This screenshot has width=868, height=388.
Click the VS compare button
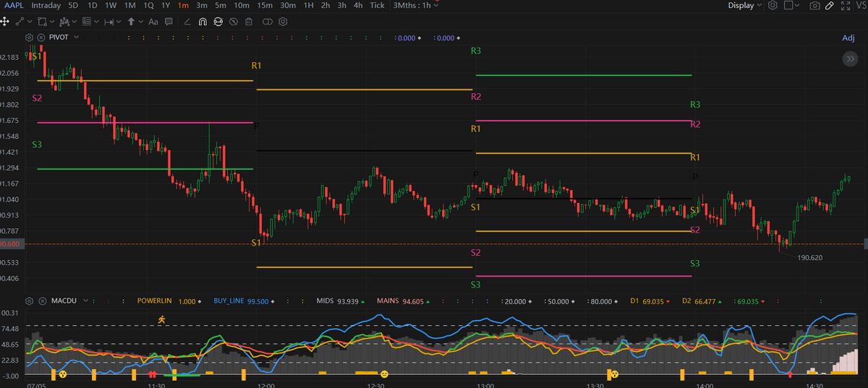[861, 6]
